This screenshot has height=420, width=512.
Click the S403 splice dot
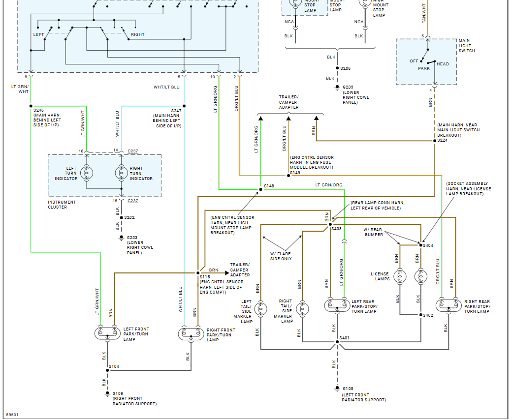(x=330, y=224)
